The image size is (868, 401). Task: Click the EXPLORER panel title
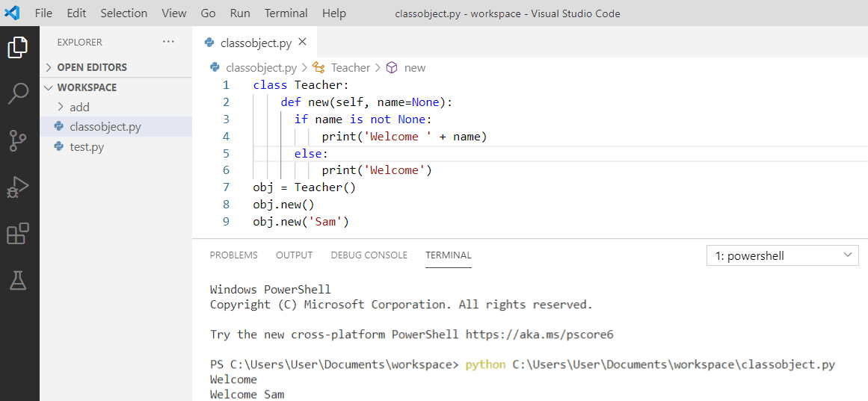pyautogui.click(x=80, y=42)
